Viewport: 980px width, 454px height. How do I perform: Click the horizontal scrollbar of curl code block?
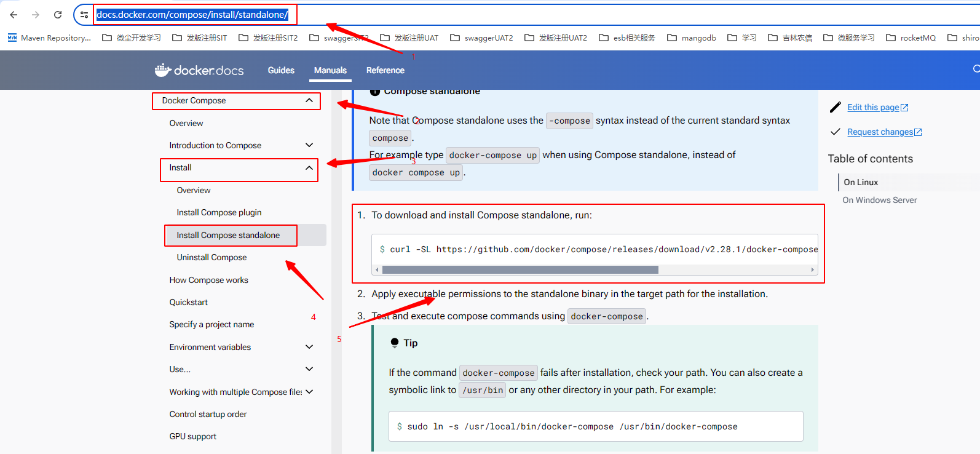click(x=520, y=269)
